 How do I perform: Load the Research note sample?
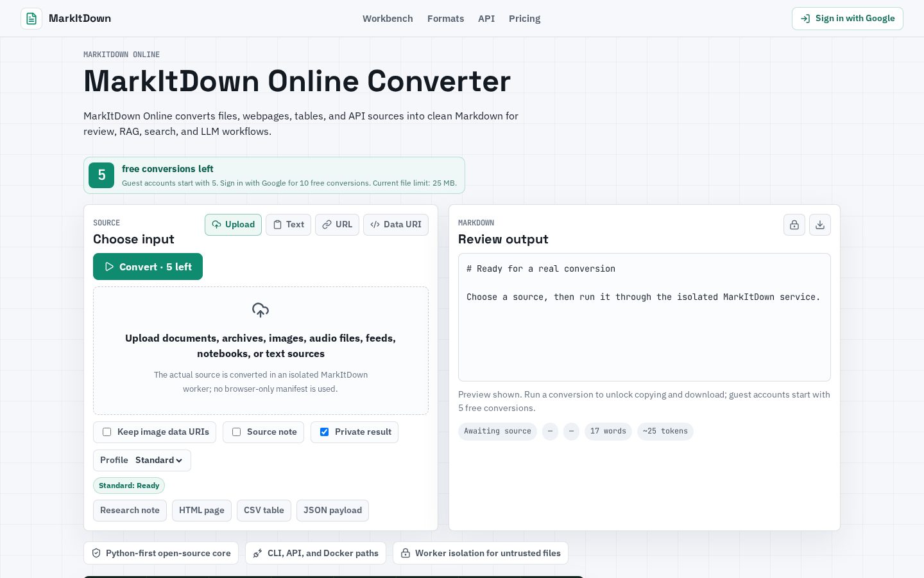pyautogui.click(x=130, y=511)
